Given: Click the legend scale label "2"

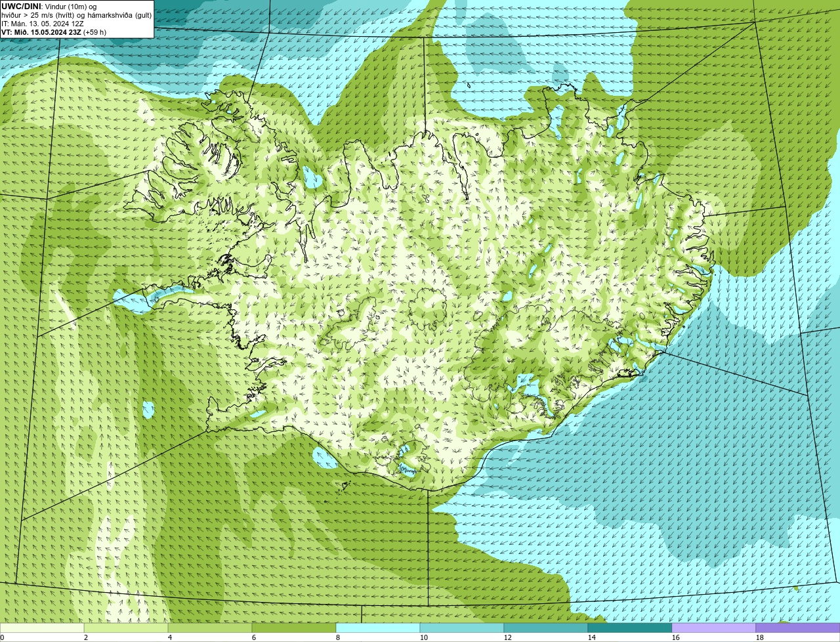Looking at the screenshot, I should tap(86, 637).
